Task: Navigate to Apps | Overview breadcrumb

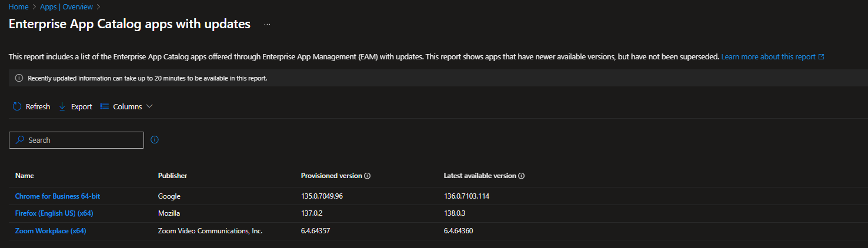Action: 66,7
